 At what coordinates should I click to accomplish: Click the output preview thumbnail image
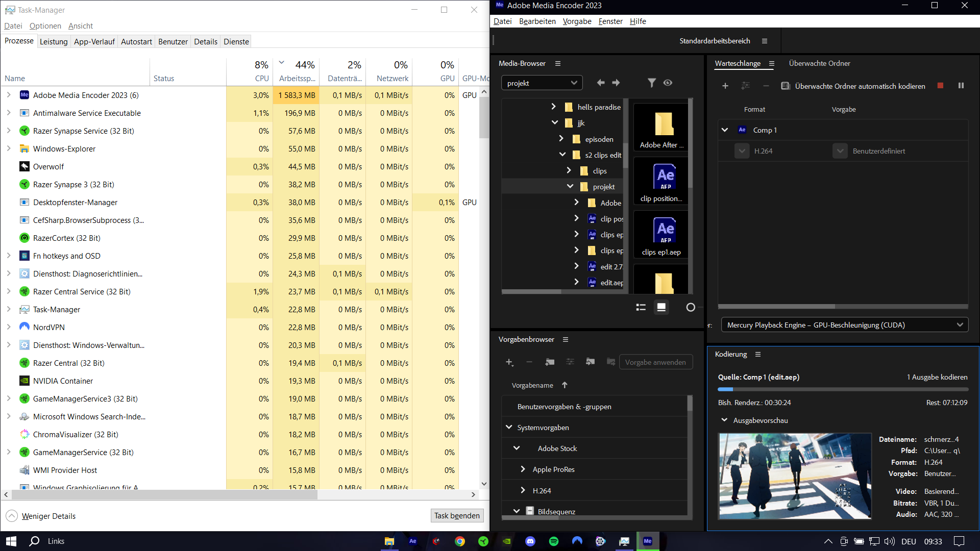tap(795, 476)
